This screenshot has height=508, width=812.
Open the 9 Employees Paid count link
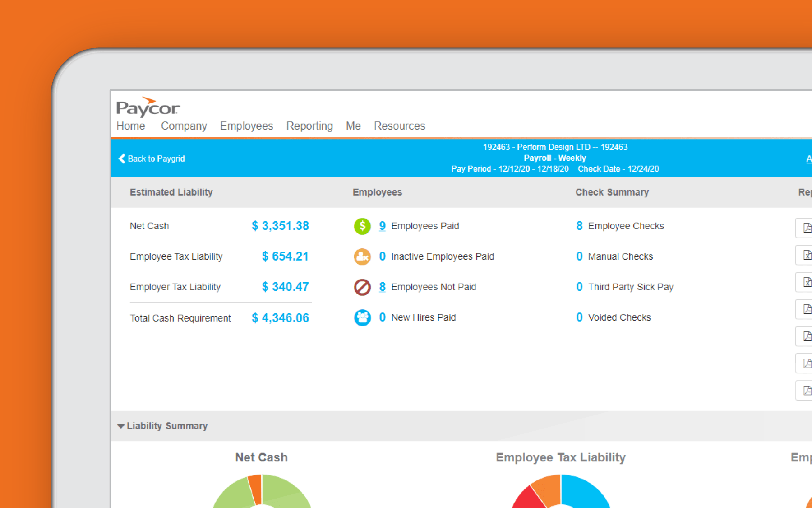382,226
